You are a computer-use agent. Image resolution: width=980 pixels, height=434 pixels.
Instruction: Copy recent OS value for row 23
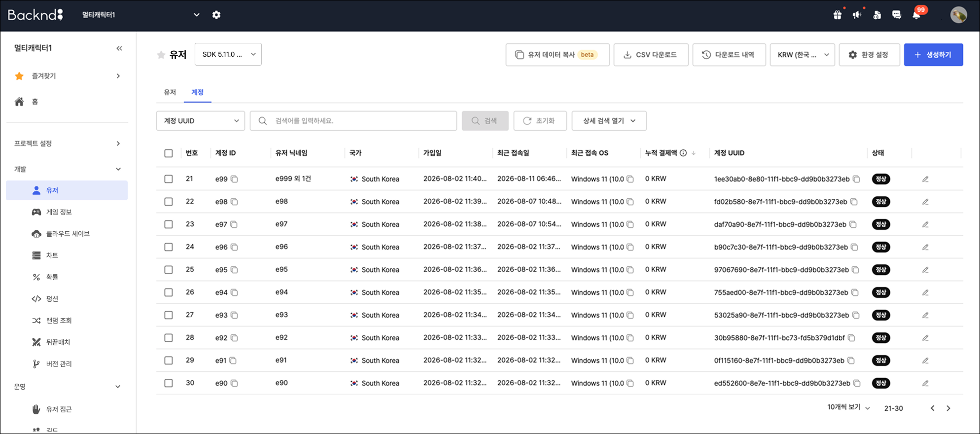[x=630, y=224]
